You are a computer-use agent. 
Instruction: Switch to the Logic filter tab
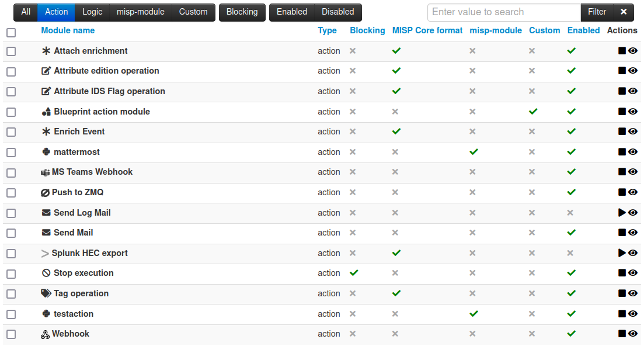tap(92, 12)
